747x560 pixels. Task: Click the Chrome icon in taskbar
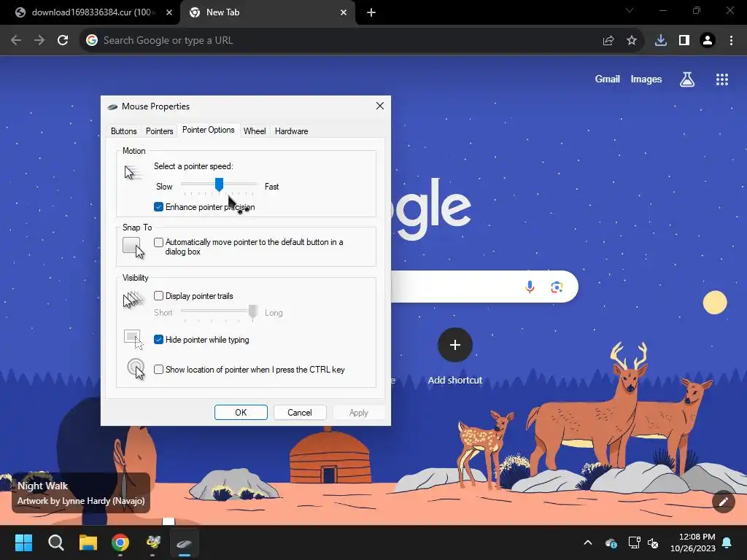tap(120, 542)
